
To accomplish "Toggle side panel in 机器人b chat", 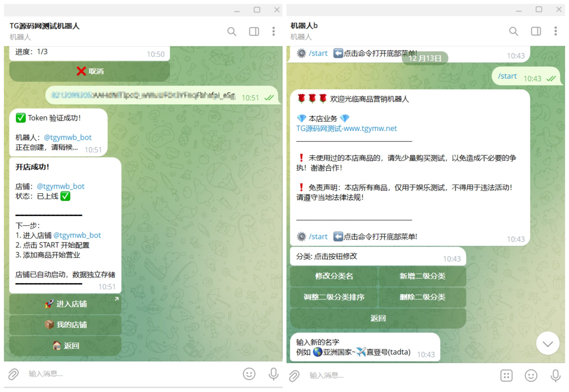I will [x=536, y=31].
